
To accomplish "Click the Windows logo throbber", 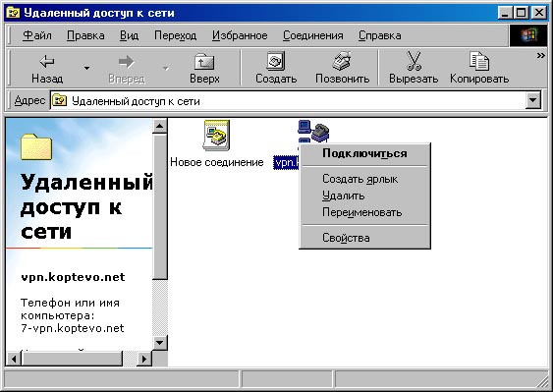I will (528, 35).
